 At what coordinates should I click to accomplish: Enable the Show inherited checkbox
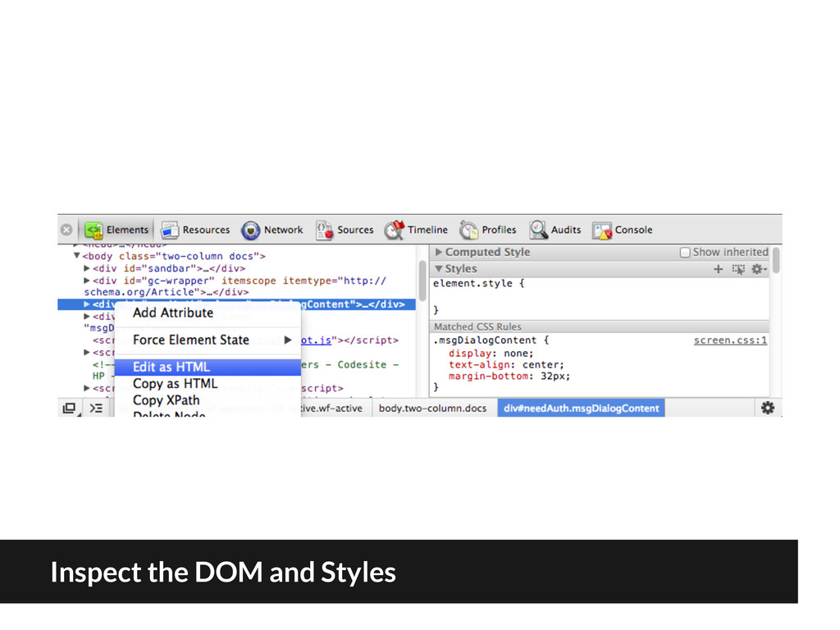click(x=685, y=253)
